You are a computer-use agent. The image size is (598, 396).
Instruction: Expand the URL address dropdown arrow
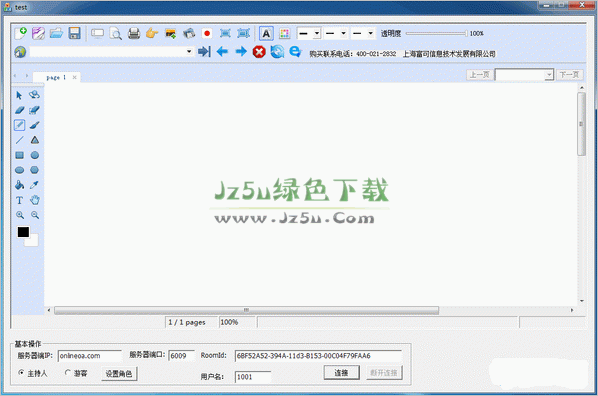click(x=189, y=52)
